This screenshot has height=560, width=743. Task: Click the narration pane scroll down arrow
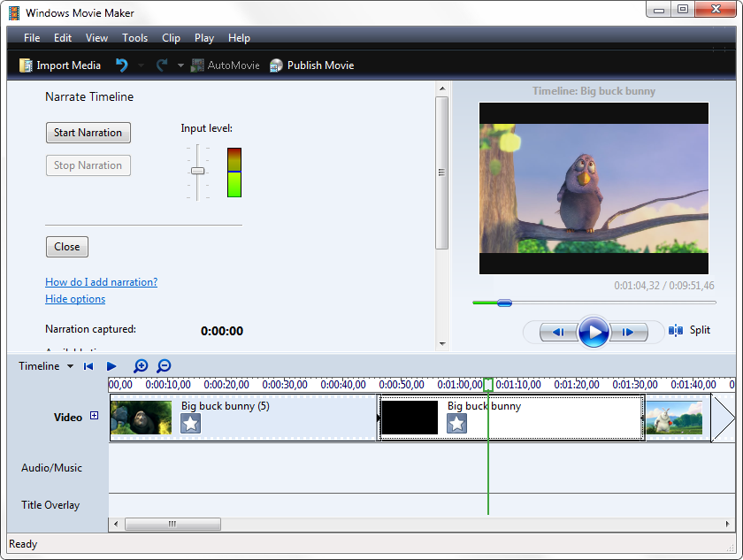point(442,344)
